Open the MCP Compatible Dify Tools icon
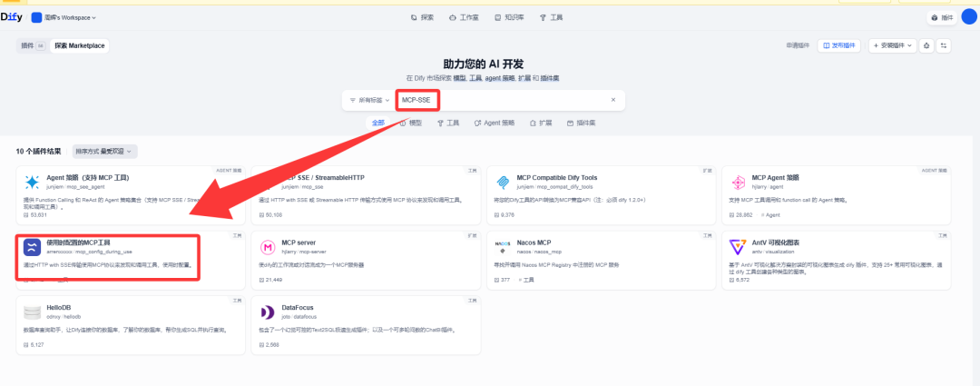Viewport: 980px width, 386px height. tap(503, 182)
